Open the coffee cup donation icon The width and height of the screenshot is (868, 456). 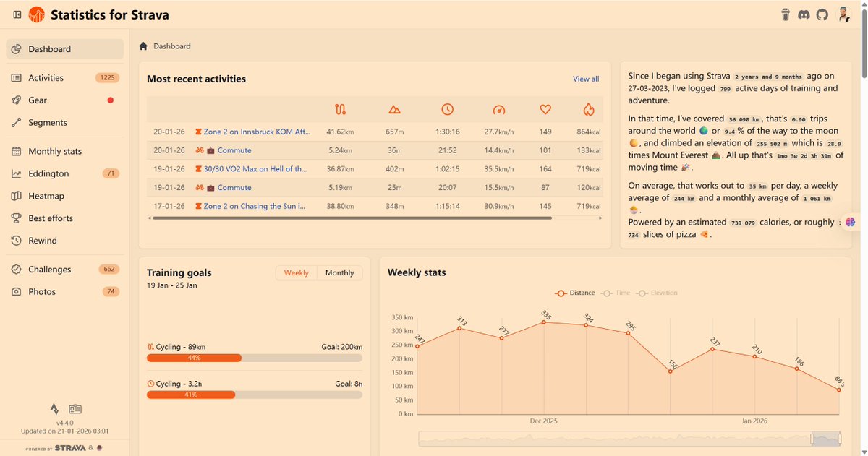coord(786,14)
